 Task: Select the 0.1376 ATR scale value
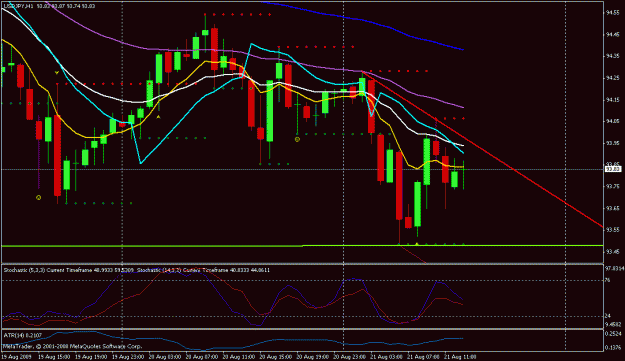(x=613, y=348)
